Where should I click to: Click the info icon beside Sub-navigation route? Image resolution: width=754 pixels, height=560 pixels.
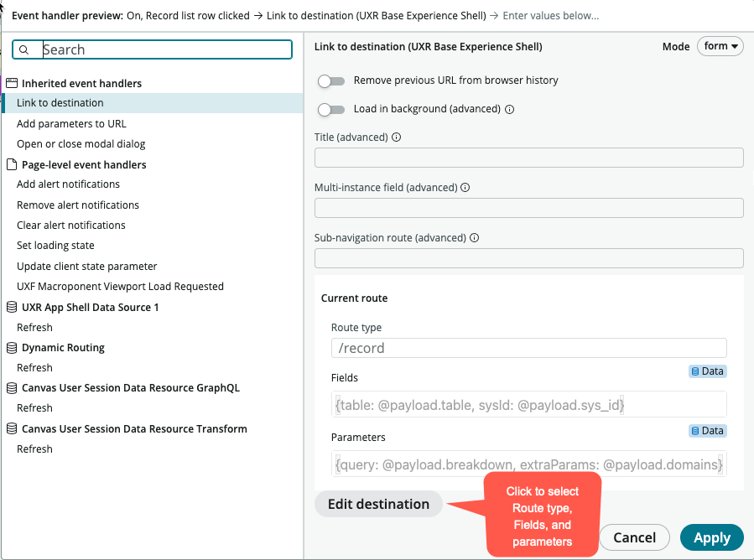tap(474, 237)
